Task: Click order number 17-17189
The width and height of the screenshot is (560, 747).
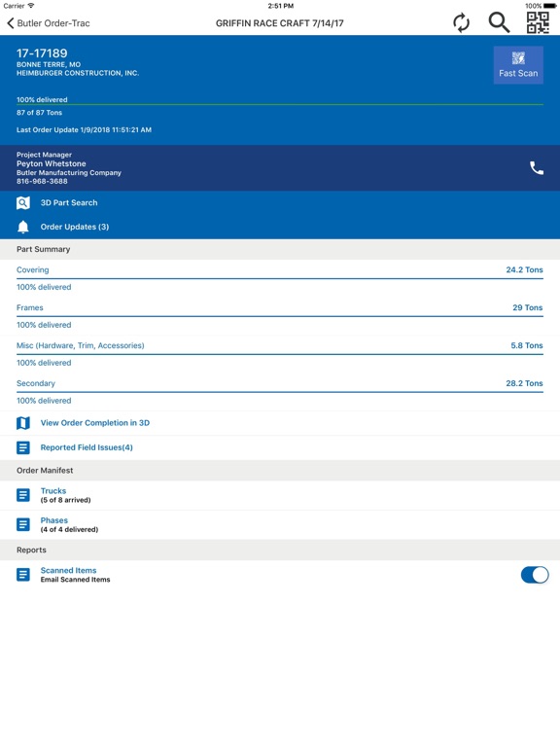Action: (42, 53)
